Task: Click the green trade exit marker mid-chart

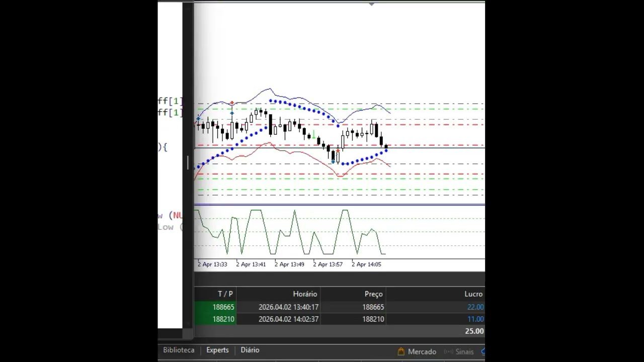Action: coord(313,135)
